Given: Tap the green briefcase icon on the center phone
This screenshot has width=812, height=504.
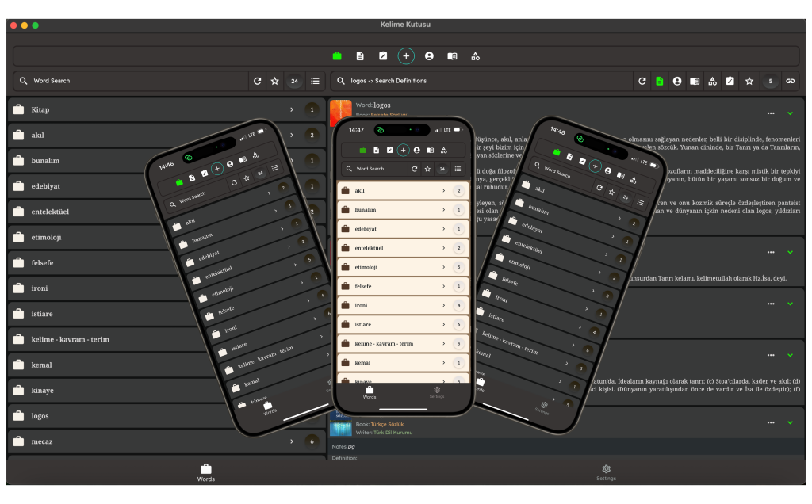Looking at the screenshot, I should point(363,150).
